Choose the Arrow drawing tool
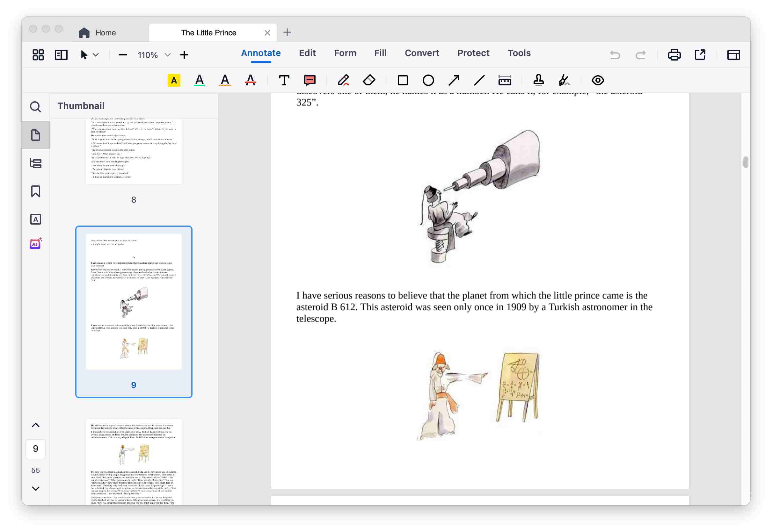The width and height of the screenshot is (772, 532). [x=454, y=80]
